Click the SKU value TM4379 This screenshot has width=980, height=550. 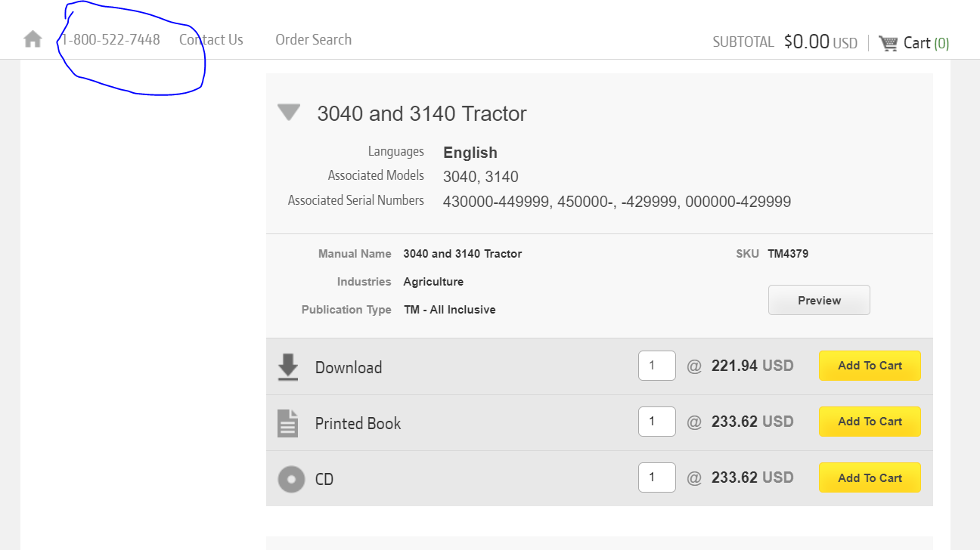pos(788,254)
